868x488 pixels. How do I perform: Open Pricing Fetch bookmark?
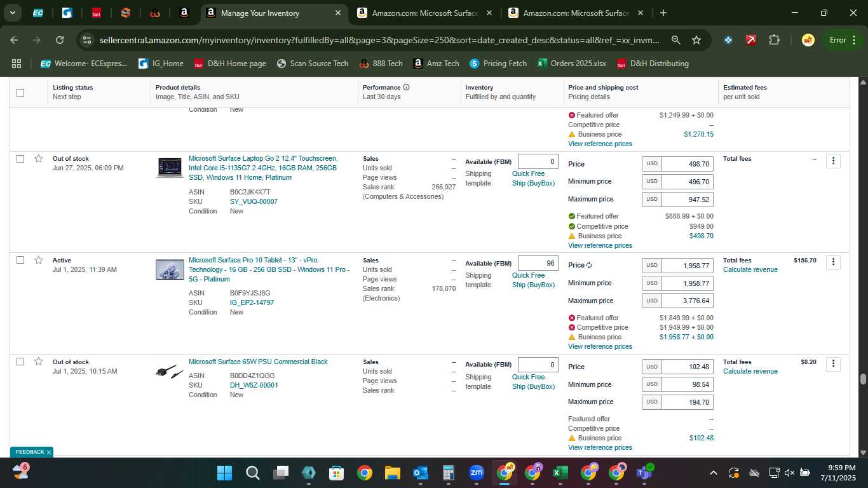(498, 64)
